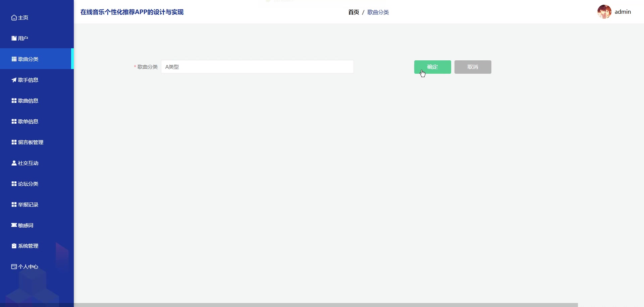Screen dimensions: 644x307
Task: Open the 主页 home icon in sidebar
Action: [14, 17]
